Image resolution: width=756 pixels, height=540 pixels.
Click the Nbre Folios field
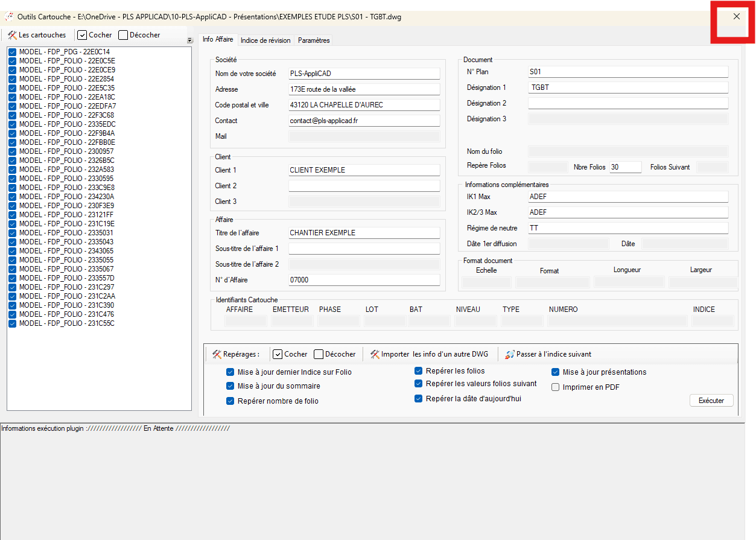tap(625, 167)
